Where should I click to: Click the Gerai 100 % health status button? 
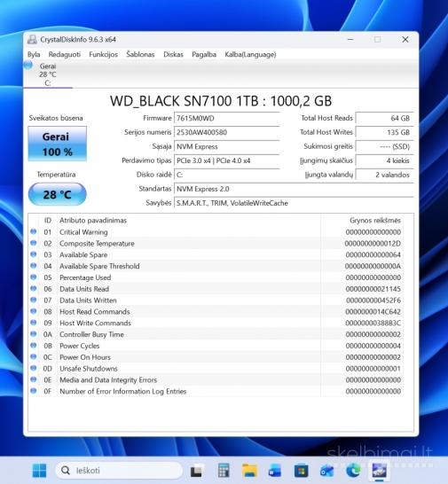pos(57,144)
